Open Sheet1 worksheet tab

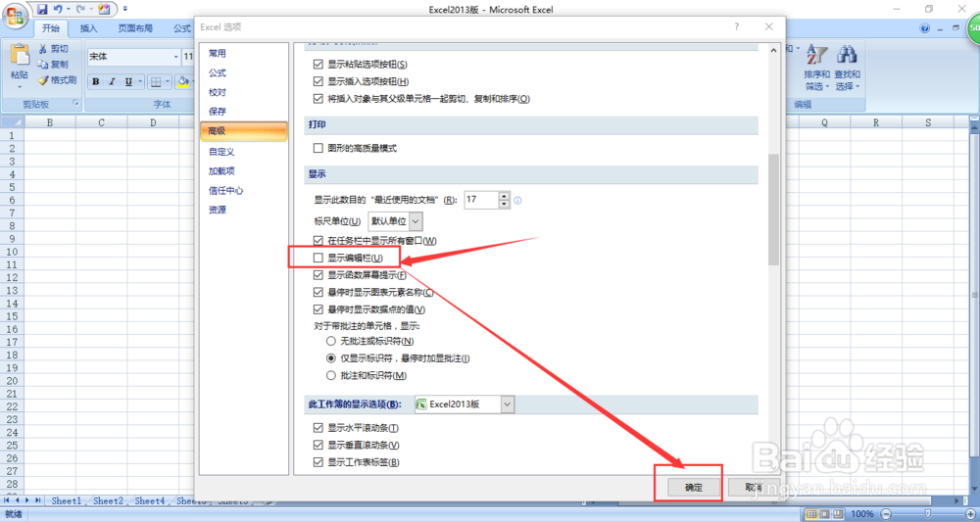tap(67, 500)
